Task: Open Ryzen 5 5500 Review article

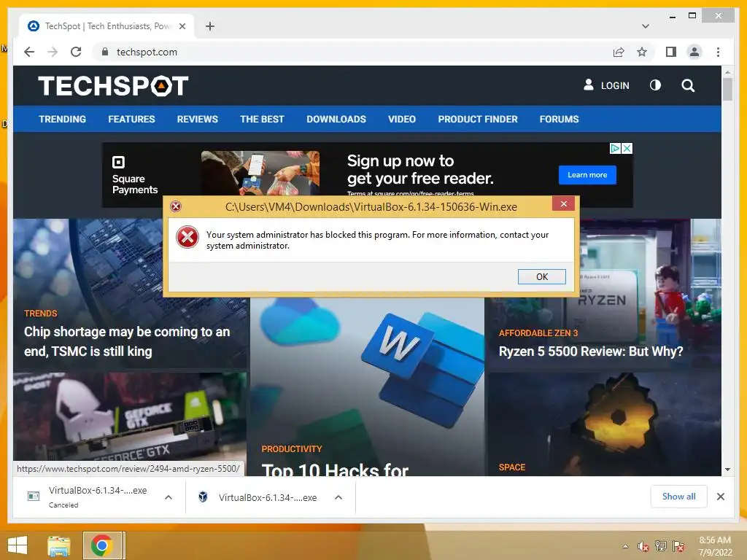Action: (591, 351)
